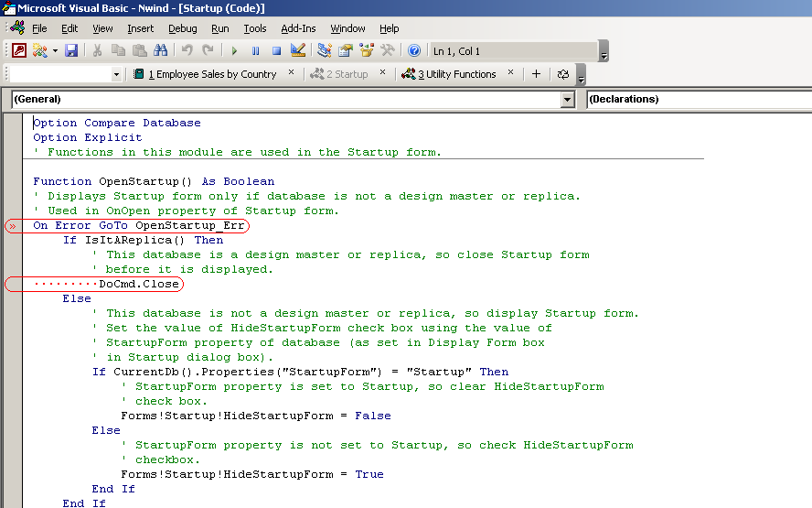
Task: Open the Debug menu
Action: point(182,28)
